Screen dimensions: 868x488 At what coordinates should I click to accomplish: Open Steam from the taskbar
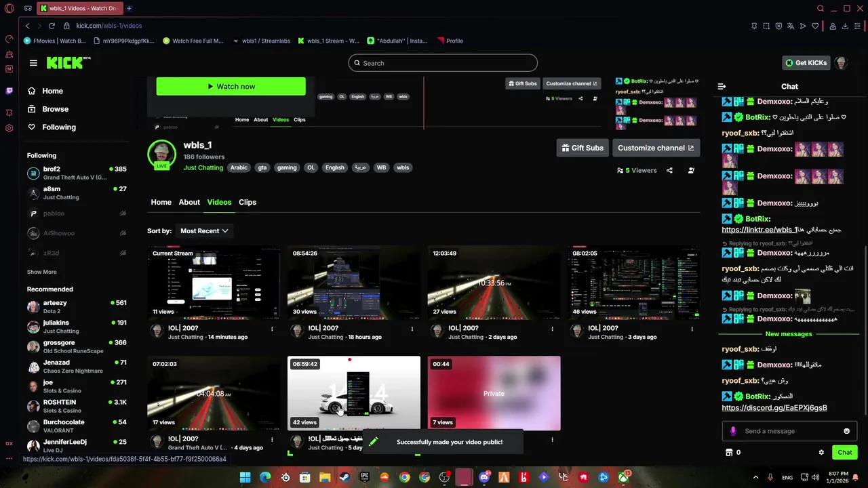pyautogui.click(x=344, y=477)
